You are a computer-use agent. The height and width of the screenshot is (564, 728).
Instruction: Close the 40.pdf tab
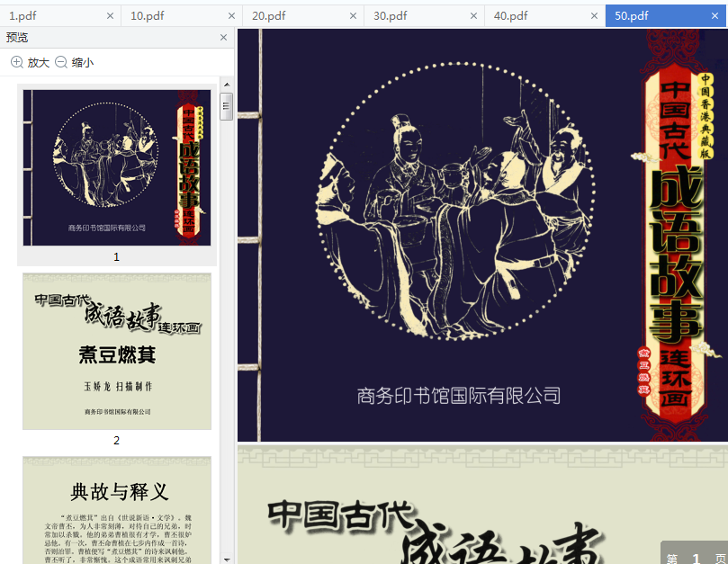click(594, 16)
